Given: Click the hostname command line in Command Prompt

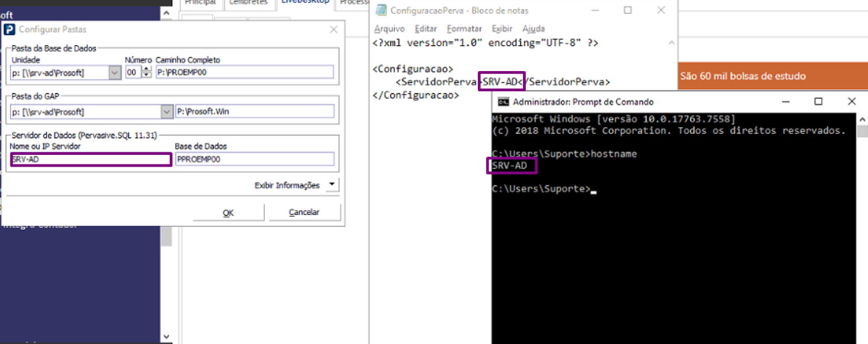Looking at the screenshot, I should [x=564, y=154].
